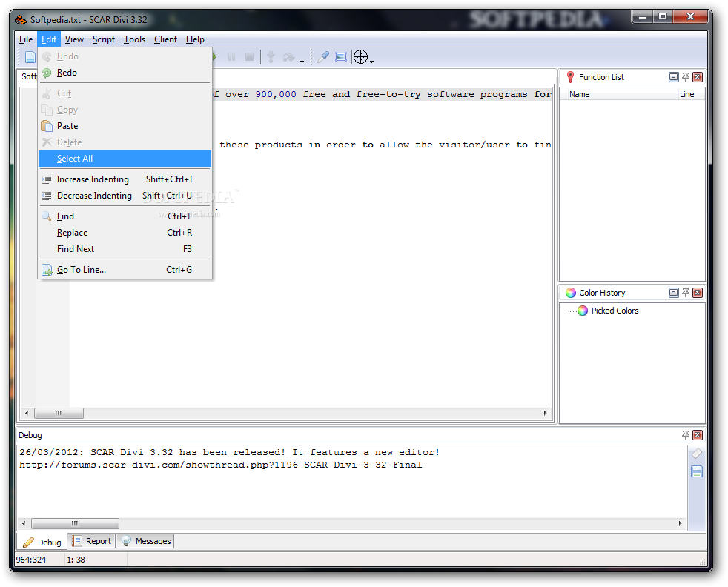Select Picked Colors tree node
Viewport: 728px width, 587px height.
click(615, 311)
